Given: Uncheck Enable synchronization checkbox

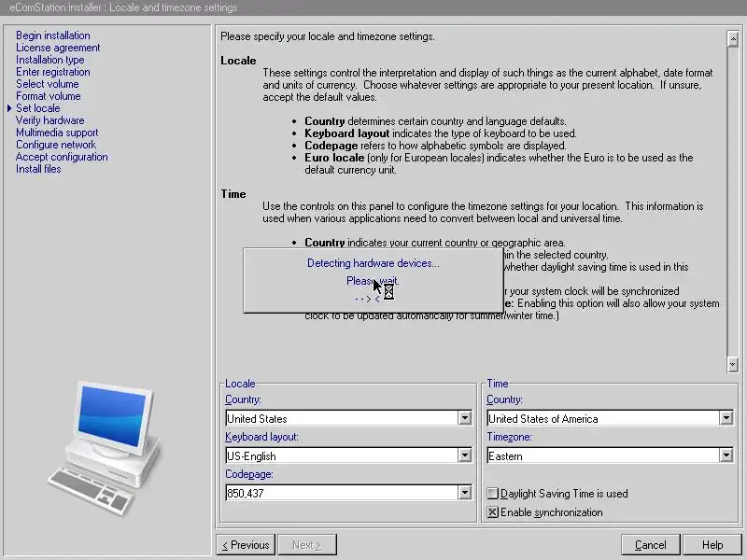Looking at the screenshot, I should coord(493,511).
